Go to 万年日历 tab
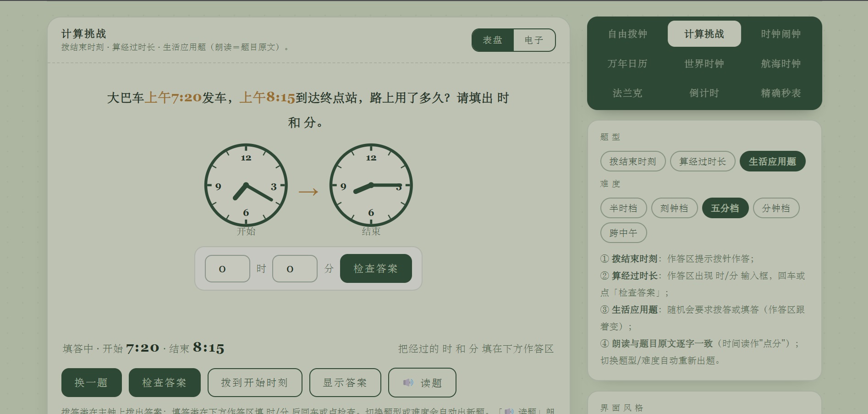The width and height of the screenshot is (868, 414). coord(627,64)
